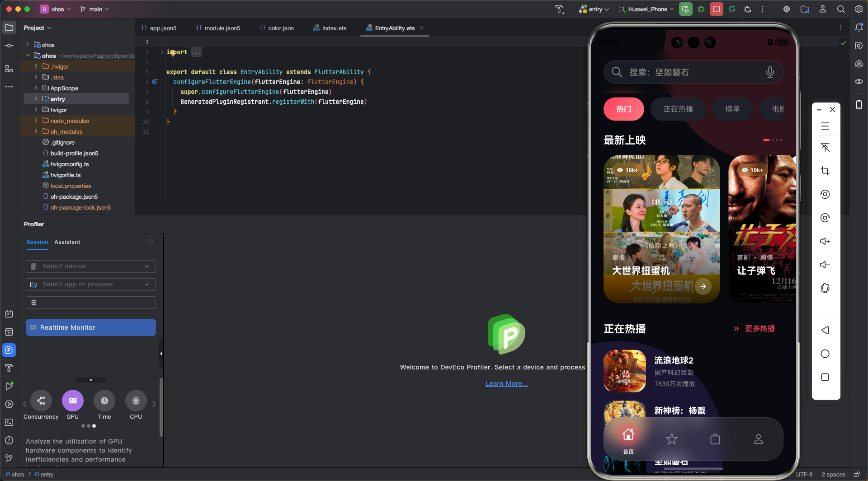Tap the 更多热播 link in the phone app
The image size is (868, 481).
click(755, 329)
